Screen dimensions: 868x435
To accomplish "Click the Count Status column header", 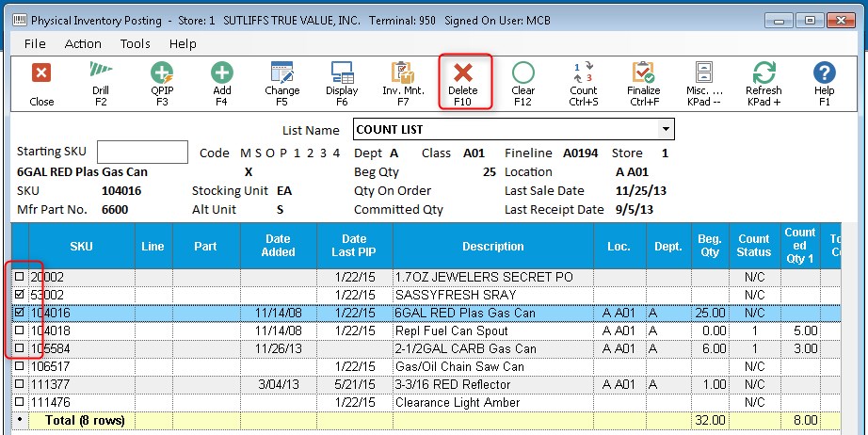I will 753,247.
